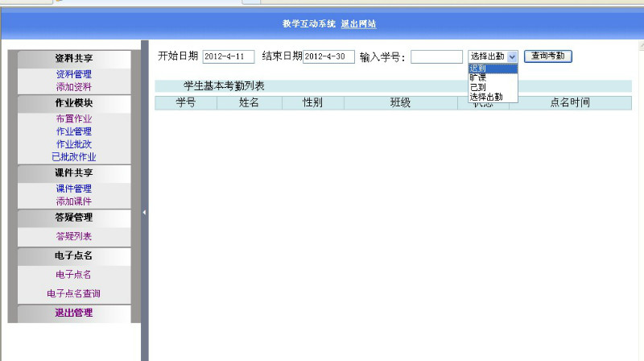Click the 课件共享 section header
Screen dimensions: 644x361
click(74, 173)
